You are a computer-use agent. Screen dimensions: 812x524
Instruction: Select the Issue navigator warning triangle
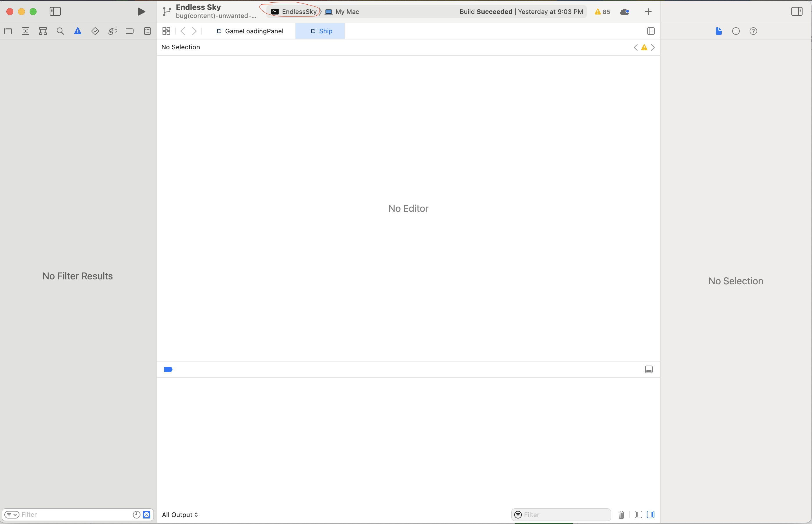click(x=77, y=31)
